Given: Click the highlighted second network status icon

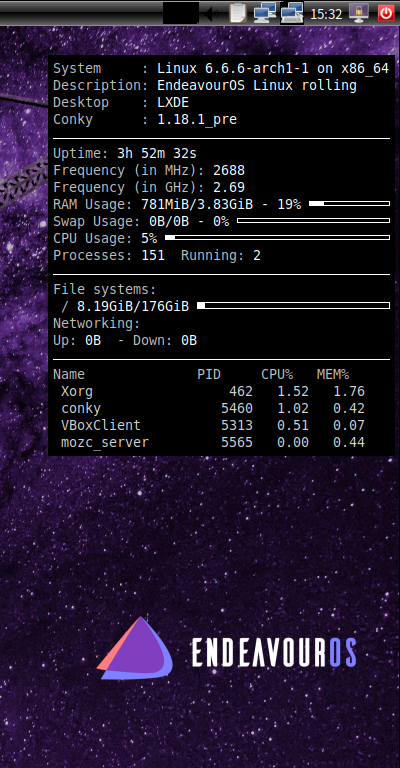Looking at the screenshot, I should (x=292, y=13).
